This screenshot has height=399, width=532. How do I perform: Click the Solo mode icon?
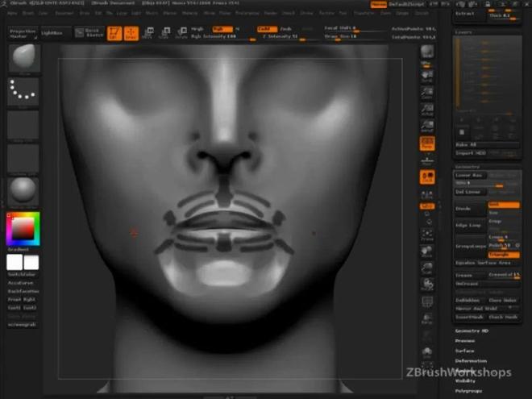tap(427, 352)
